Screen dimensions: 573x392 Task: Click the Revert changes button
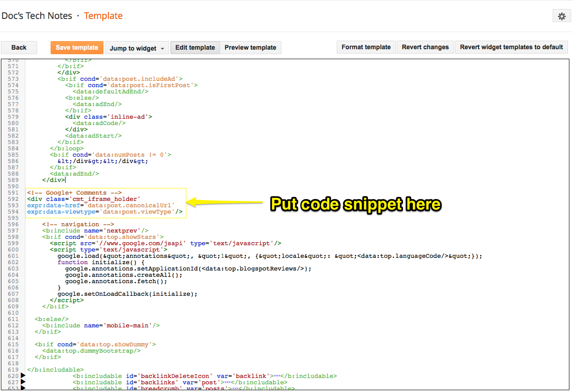pos(425,47)
